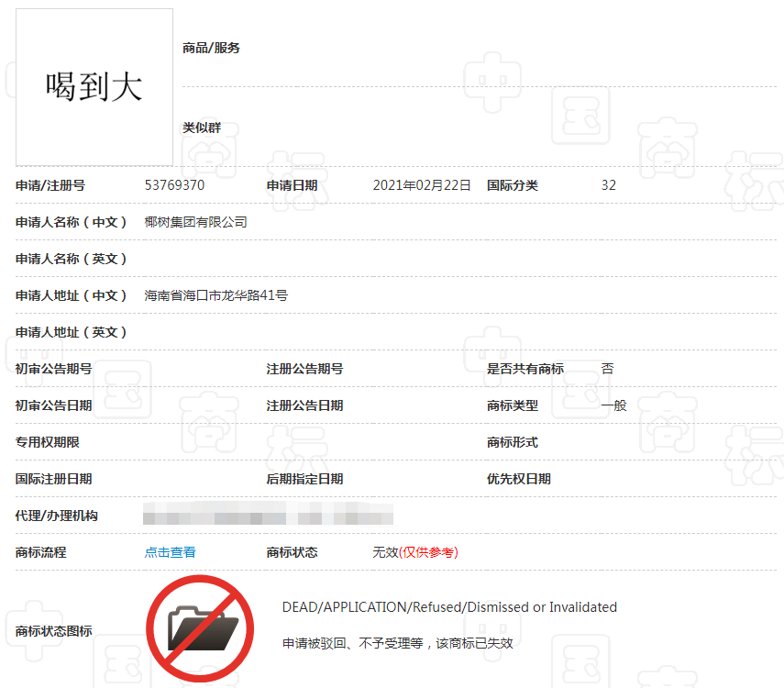Click the blurred agency name value
The image size is (784, 688).
tap(268, 514)
